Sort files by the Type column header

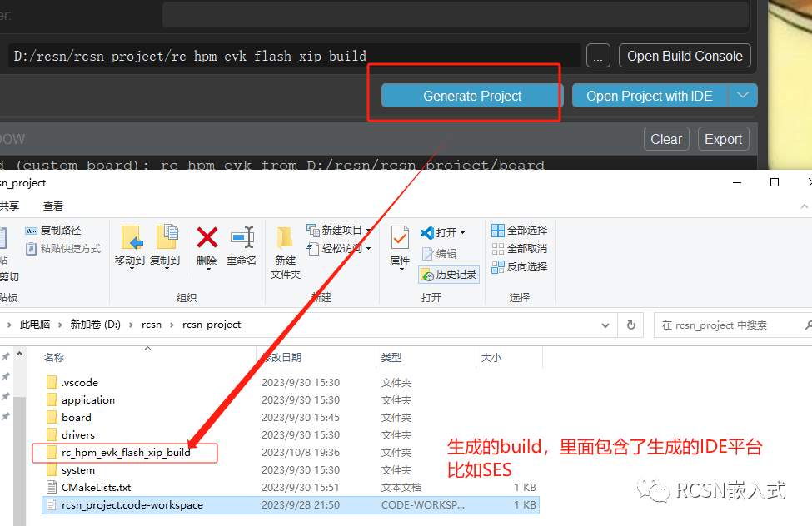[x=391, y=357]
